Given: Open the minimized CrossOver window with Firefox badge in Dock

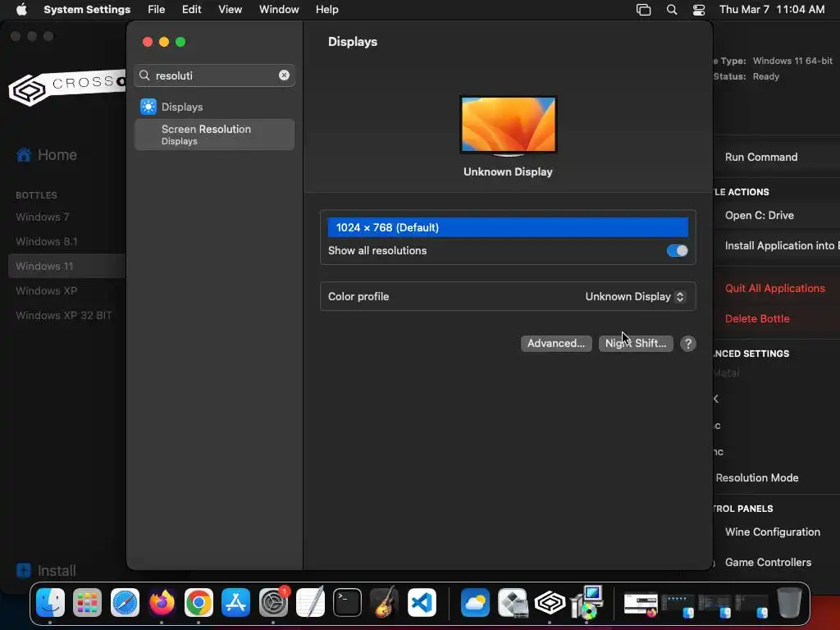Looking at the screenshot, I should (641, 604).
